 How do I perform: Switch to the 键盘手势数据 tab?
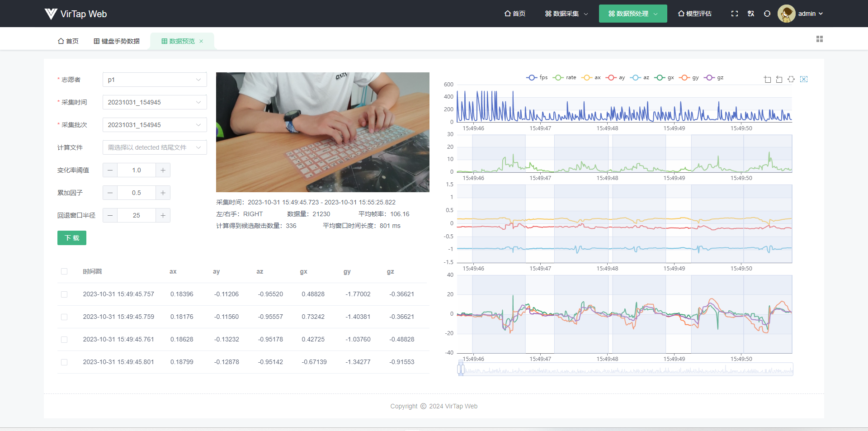116,41
